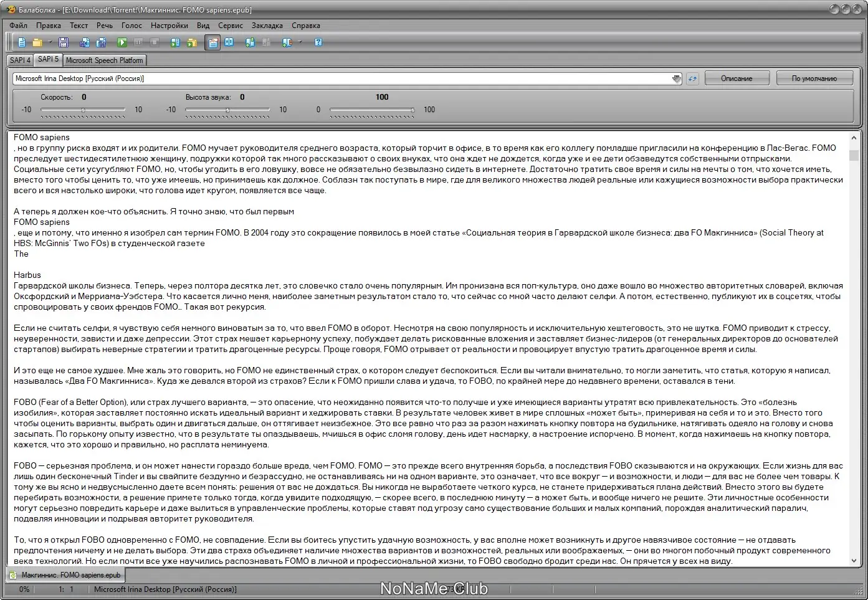The width and height of the screenshot is (868, 600).
Task: Open the Вид menu
Action: [x=203, y=26]
